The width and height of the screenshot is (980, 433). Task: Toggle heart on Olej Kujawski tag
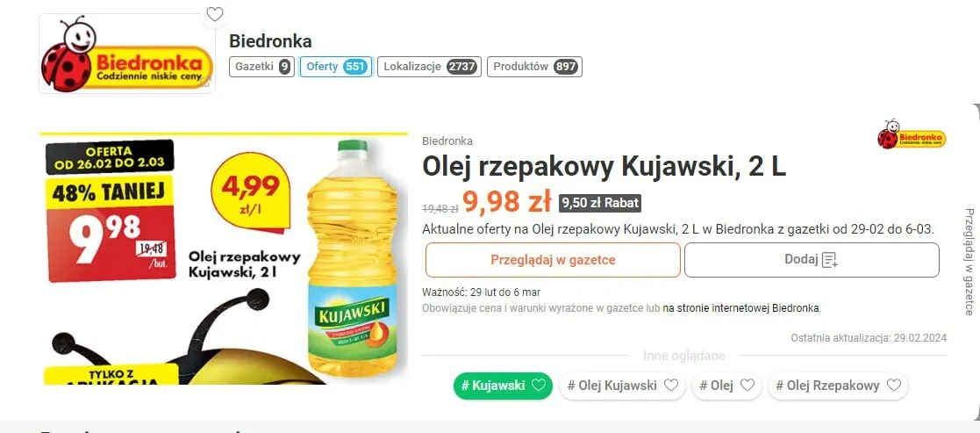pos(670,386)
